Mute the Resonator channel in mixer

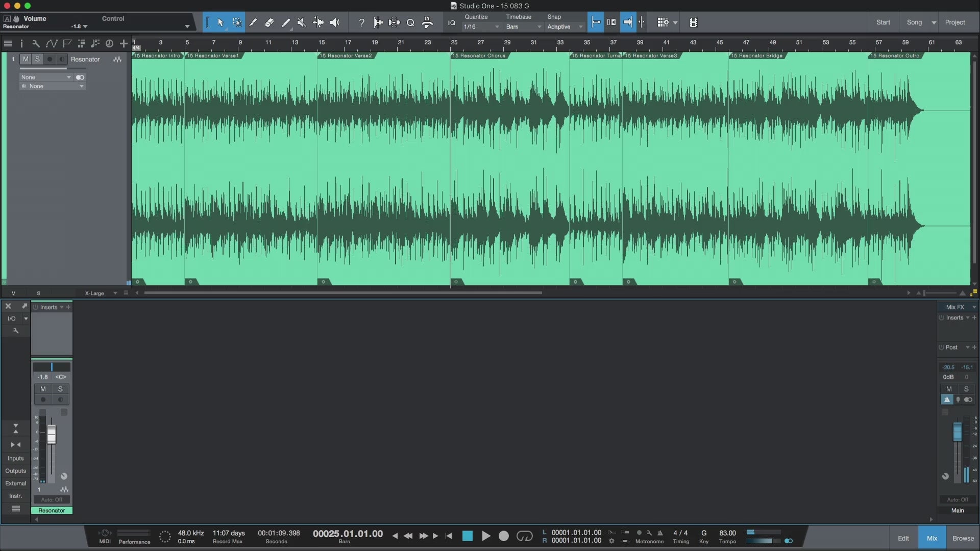tap(43, 389)
